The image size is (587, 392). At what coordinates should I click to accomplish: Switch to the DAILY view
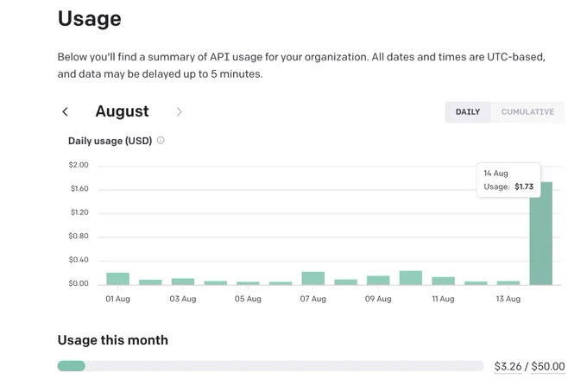tap(468, 112)
